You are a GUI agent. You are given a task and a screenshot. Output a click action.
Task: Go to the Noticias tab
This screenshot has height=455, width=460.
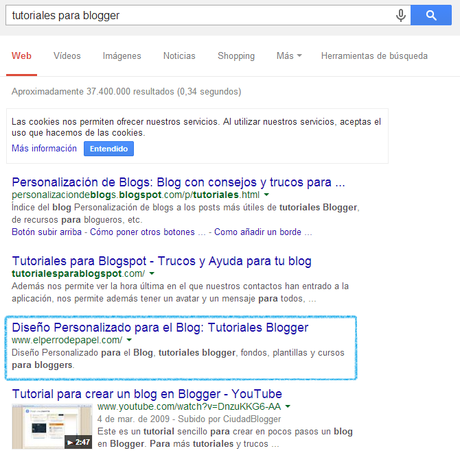tap(179, 56)
